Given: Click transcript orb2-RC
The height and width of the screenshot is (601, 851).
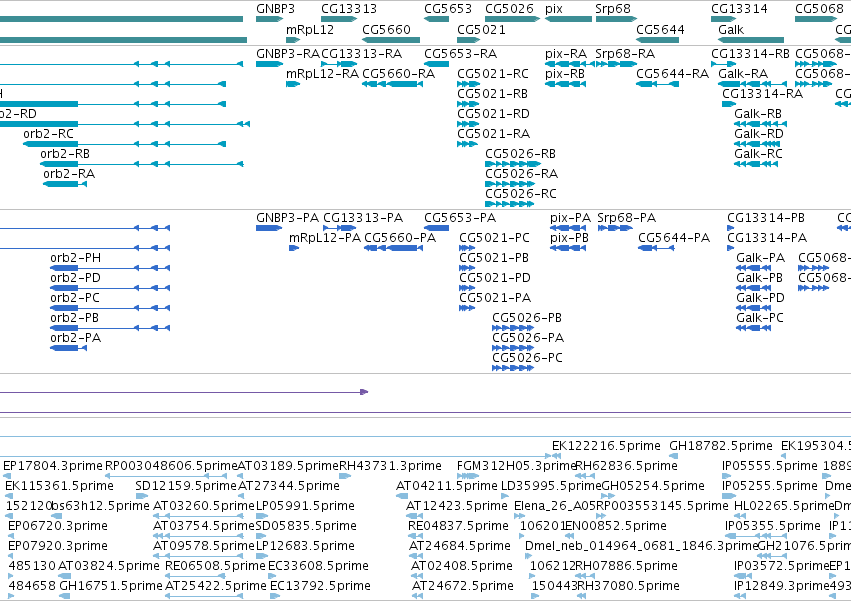Looking at the screenshot, I should point(48,134).
